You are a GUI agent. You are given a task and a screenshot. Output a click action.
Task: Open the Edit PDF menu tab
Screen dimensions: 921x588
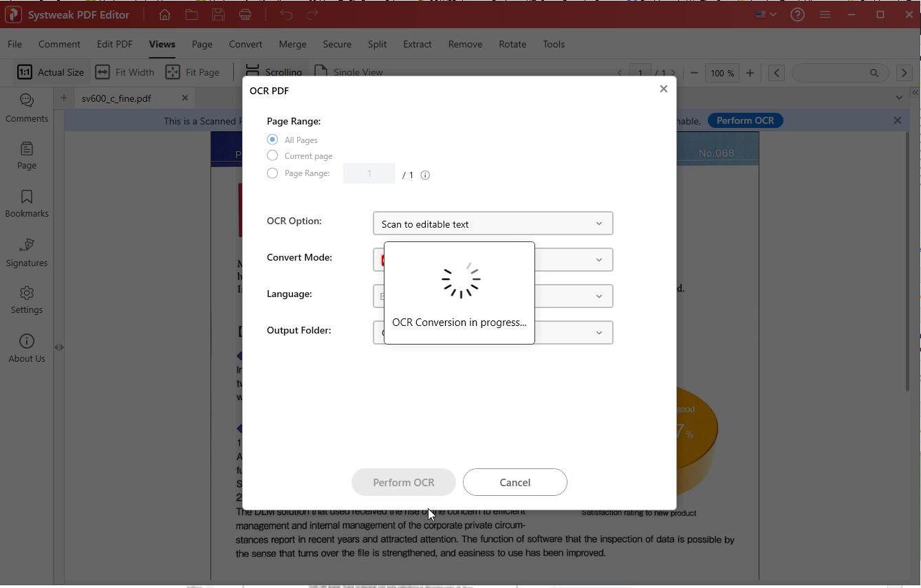(x=115, y=44)
